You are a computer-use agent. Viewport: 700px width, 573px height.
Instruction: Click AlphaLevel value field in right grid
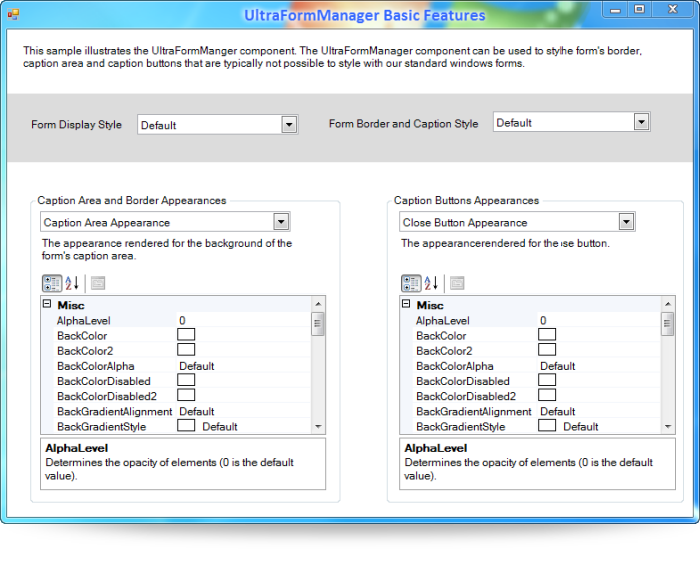(598, 320)
